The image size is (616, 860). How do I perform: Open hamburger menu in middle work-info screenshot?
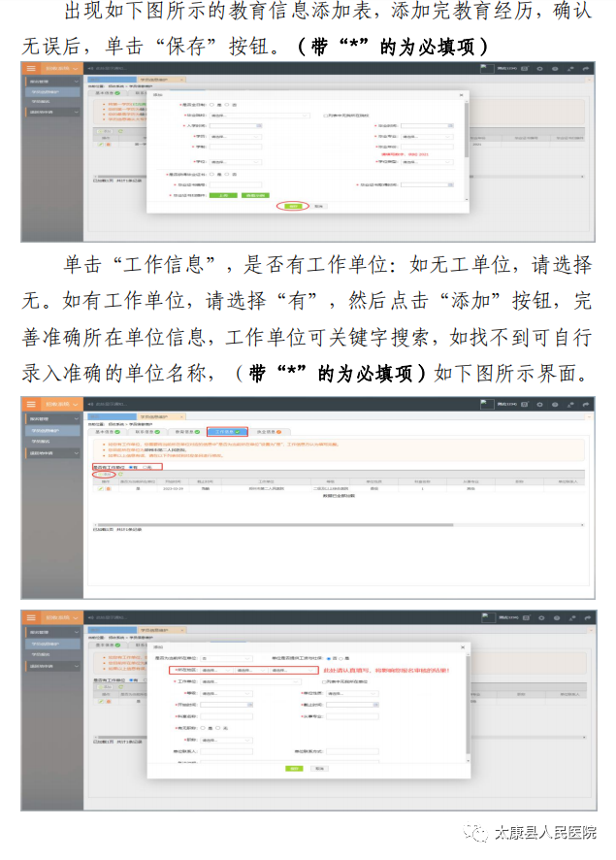click(x=31, y=404)
